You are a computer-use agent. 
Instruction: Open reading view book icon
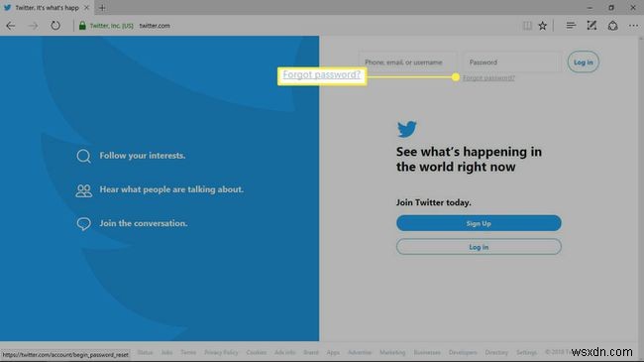527,26
